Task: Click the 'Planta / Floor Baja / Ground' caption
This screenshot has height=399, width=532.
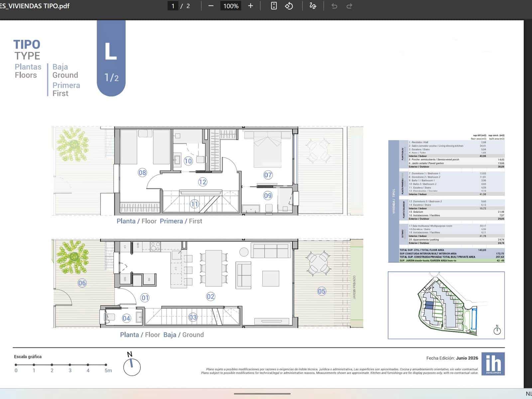Action: click(x=162, y=335)
